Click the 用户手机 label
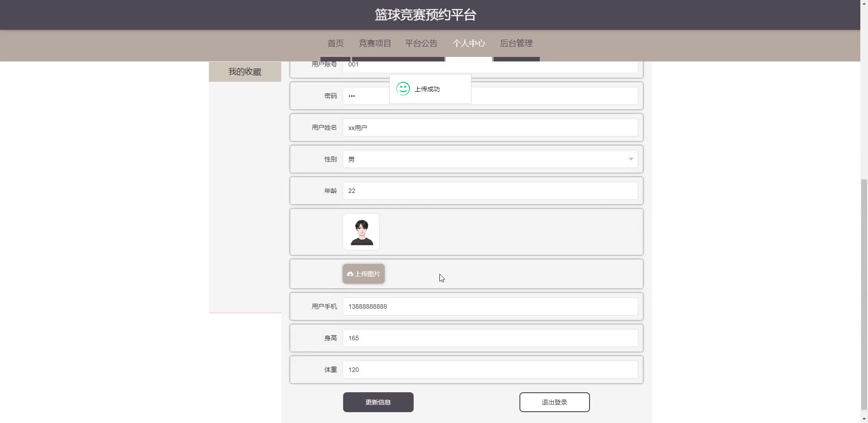The width and height of the screenshot is (868, 423). tap(324, 306)
